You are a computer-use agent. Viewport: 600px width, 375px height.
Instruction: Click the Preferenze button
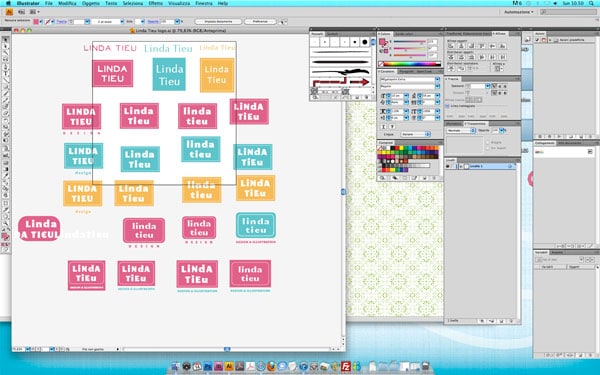coord(260,22)
